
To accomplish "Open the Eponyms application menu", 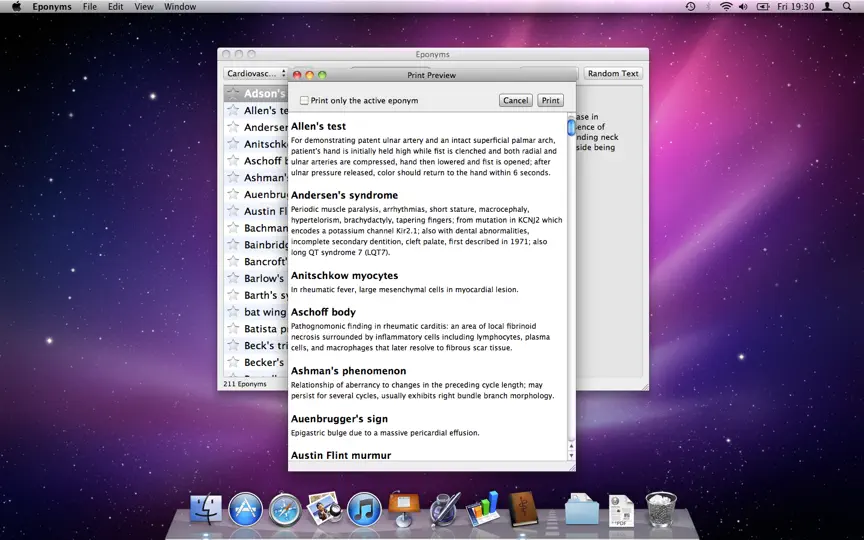I will click(x=52, y=7).
